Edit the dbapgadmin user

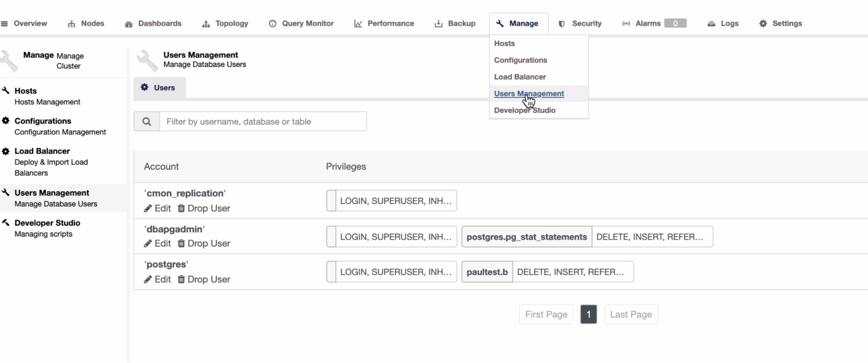click(x=158, y=243)
